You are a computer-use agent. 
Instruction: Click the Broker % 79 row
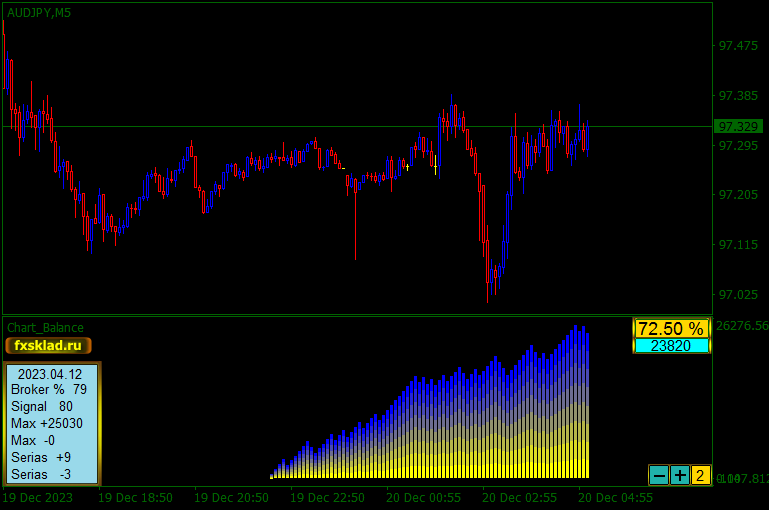click(49, 389)
